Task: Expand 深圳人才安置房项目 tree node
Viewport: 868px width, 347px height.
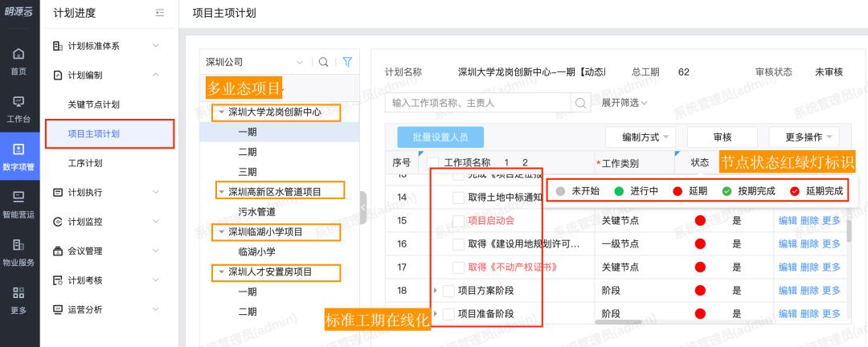Action: coord(222,271)
